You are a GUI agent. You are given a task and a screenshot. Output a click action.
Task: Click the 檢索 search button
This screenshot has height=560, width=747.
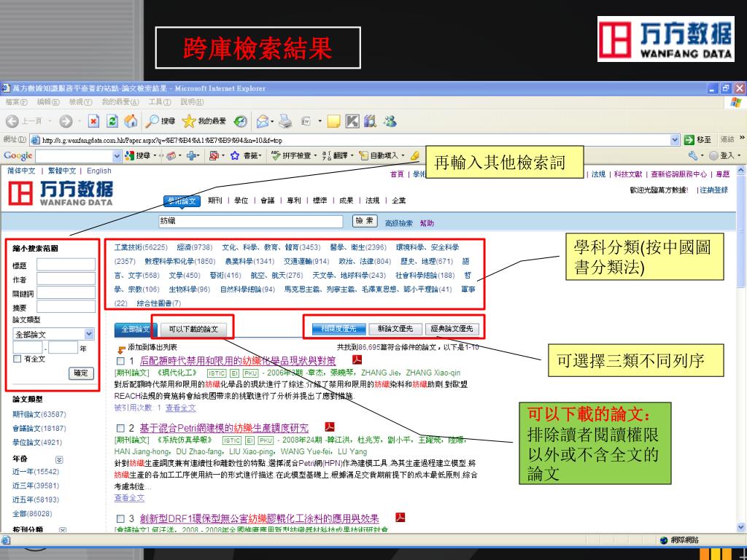[x=365, y=221]
